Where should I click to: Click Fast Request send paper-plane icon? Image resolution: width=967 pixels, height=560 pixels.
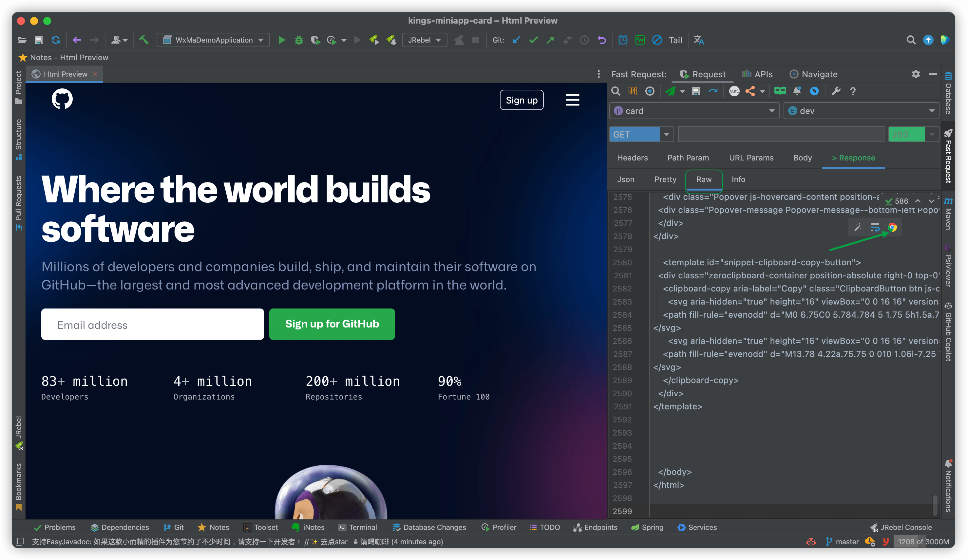[x=670, y=91]
